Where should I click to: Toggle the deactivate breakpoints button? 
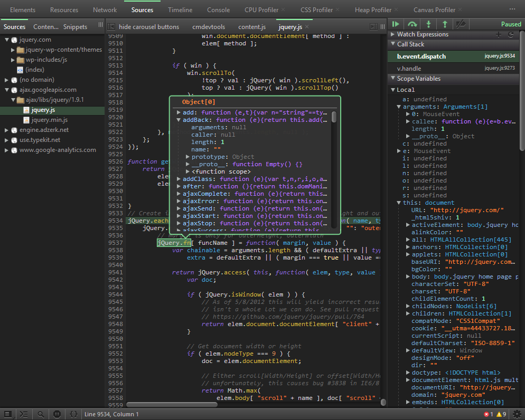(461, 24)
